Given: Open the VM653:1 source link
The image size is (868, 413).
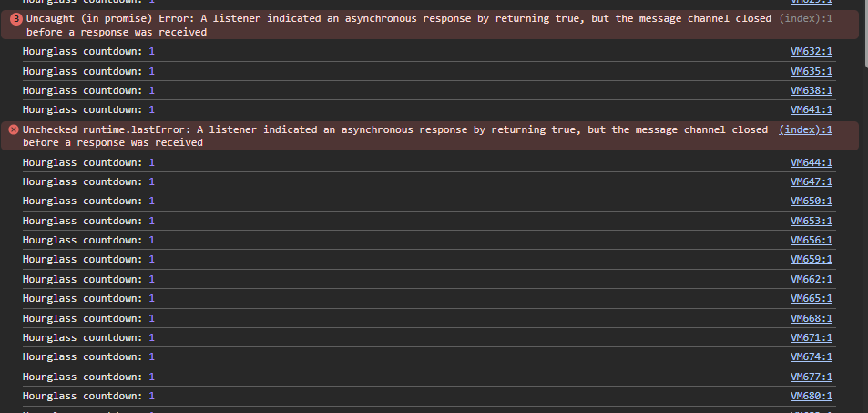Looking at the screenshot, I should (x=811, y=221).
